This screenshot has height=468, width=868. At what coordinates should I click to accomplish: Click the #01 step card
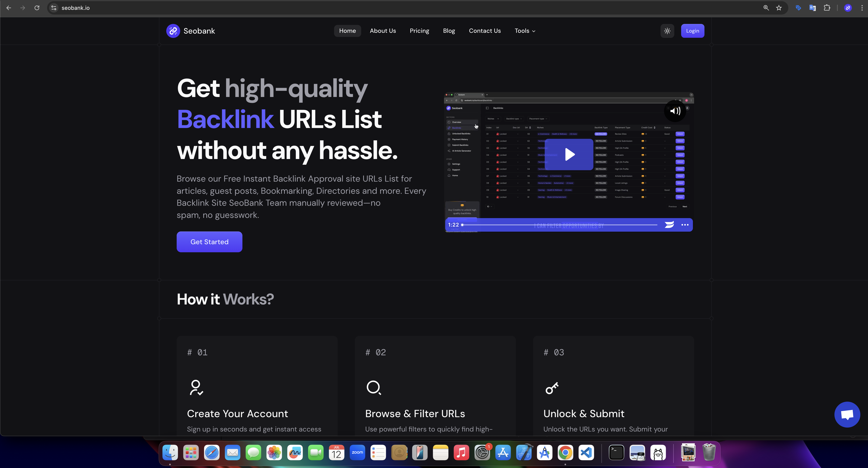[x=257, y=386]
